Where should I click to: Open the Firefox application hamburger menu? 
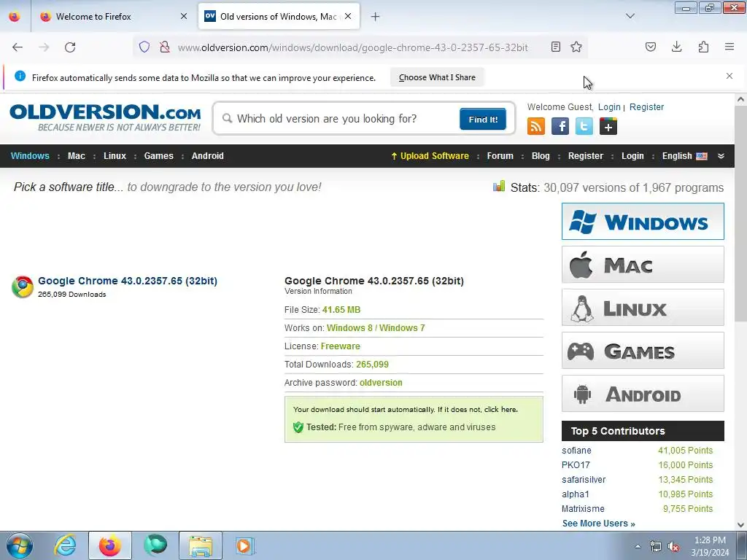pyautogui.click(x=729, y=47)
